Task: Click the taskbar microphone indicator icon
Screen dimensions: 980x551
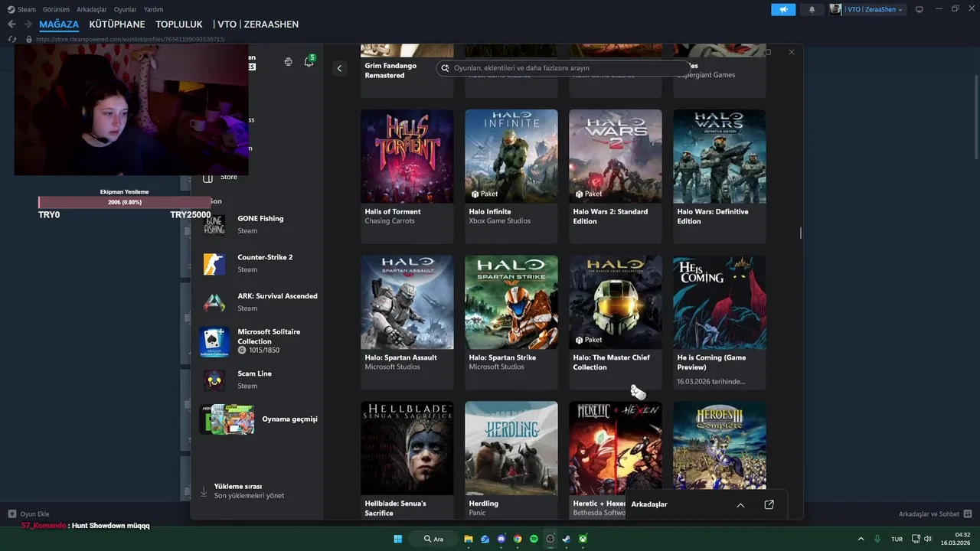Action: pos(877,539)
